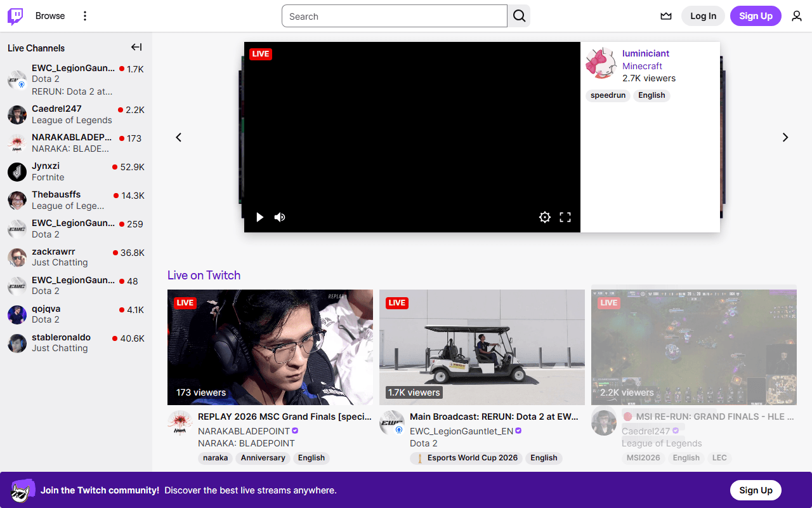Open the player settings gear
Viewport: 812px width, 508px height.
[545, 217]
